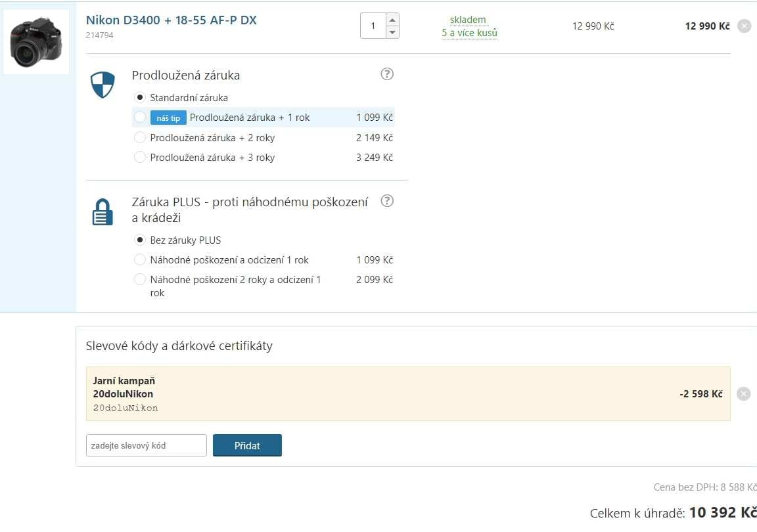Open help for Záruka PLUS section

click(386, 201)
